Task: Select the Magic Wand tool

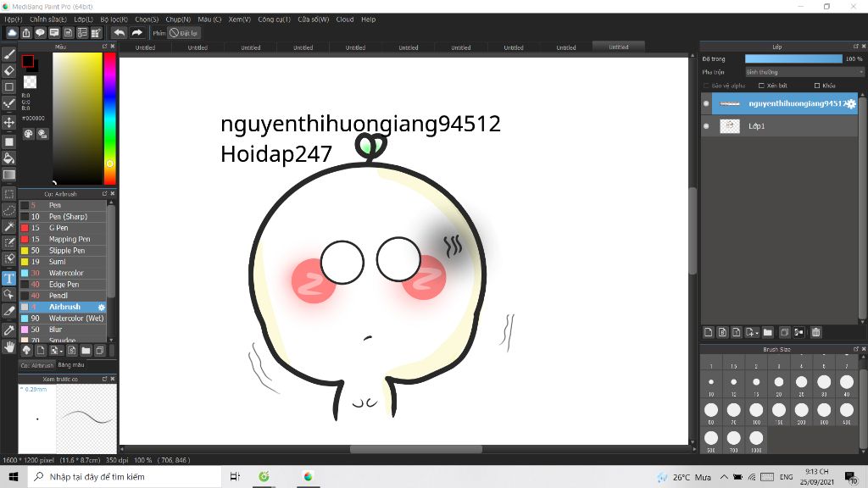Action: pos(8,227)
